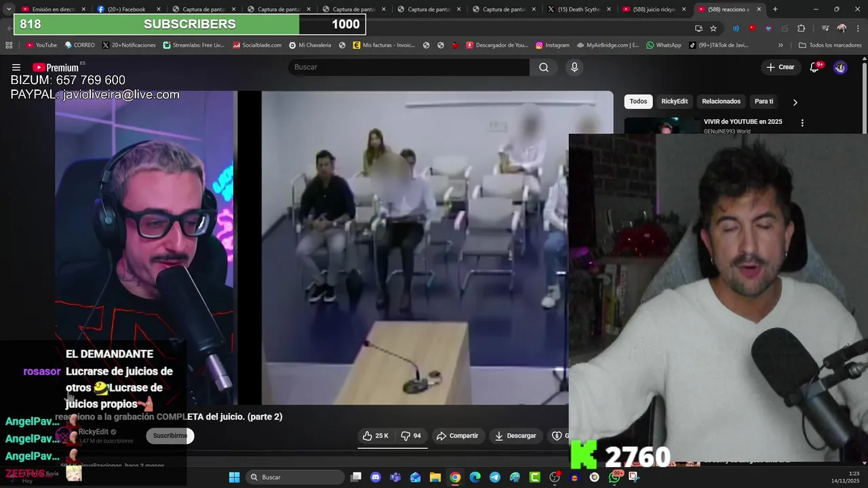The image size is (868, 488).
Task: Open the VIVIR de YOUTUBE en 2025 title
Action: tap(743, 122)
